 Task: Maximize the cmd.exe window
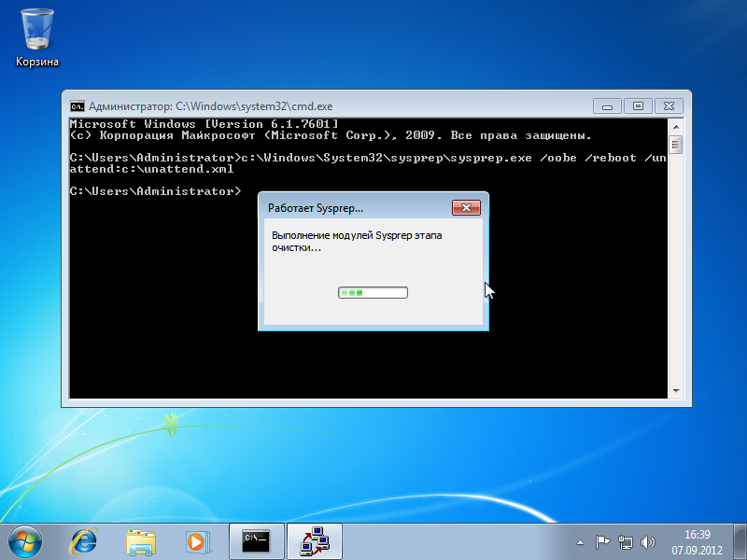[638, 106]
